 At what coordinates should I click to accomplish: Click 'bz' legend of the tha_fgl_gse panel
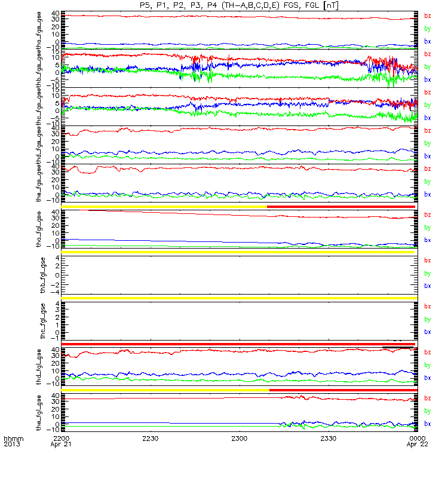(x=427, y=215)
